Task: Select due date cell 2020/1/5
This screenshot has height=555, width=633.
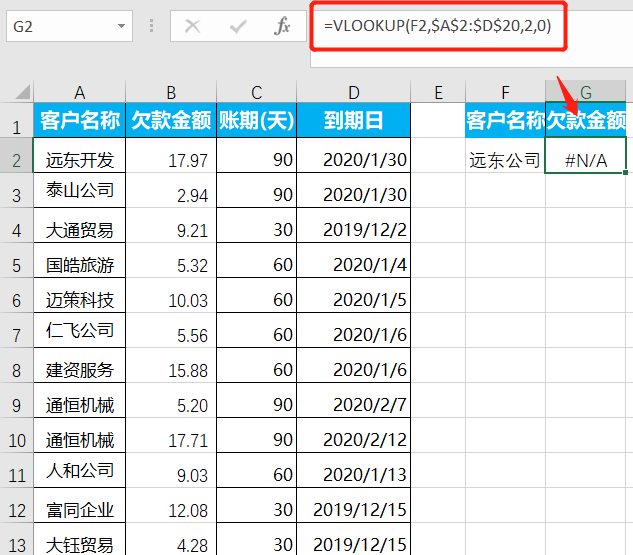Action: [354, 295]
